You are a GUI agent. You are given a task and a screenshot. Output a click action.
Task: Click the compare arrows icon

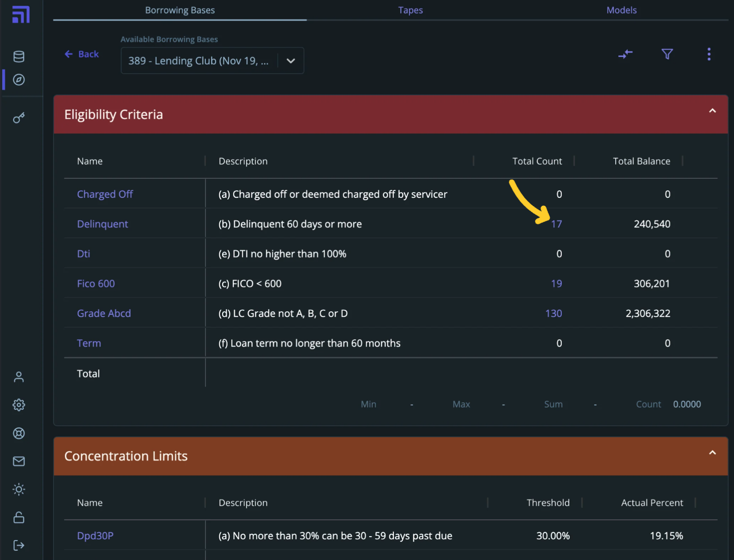(625, 54)
